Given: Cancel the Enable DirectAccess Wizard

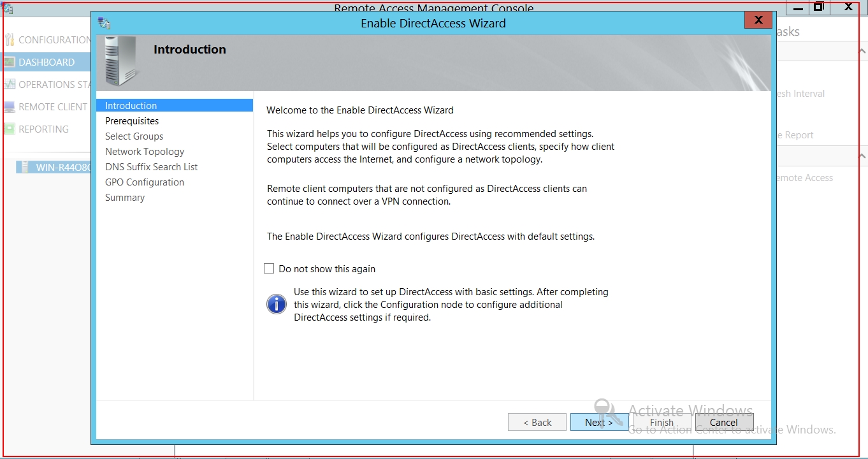Looking at the screenshot, I should (x=724, y=422).
